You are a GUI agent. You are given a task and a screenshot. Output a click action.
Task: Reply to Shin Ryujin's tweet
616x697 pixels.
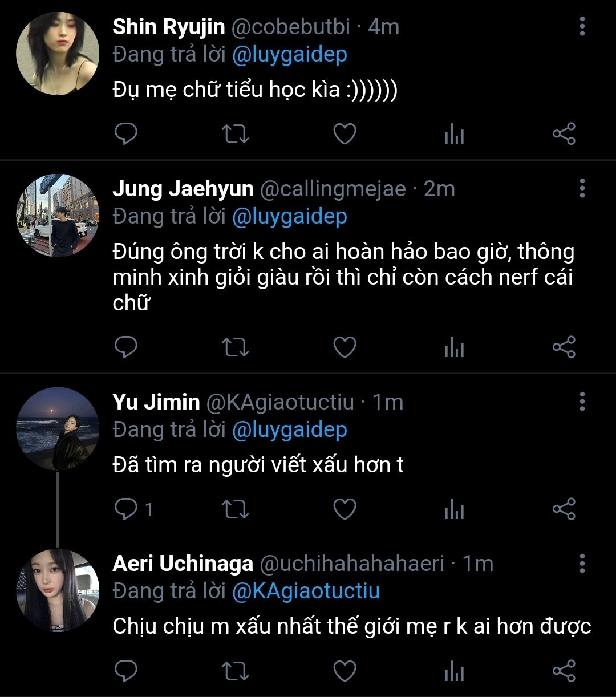[x=126, y=134]
